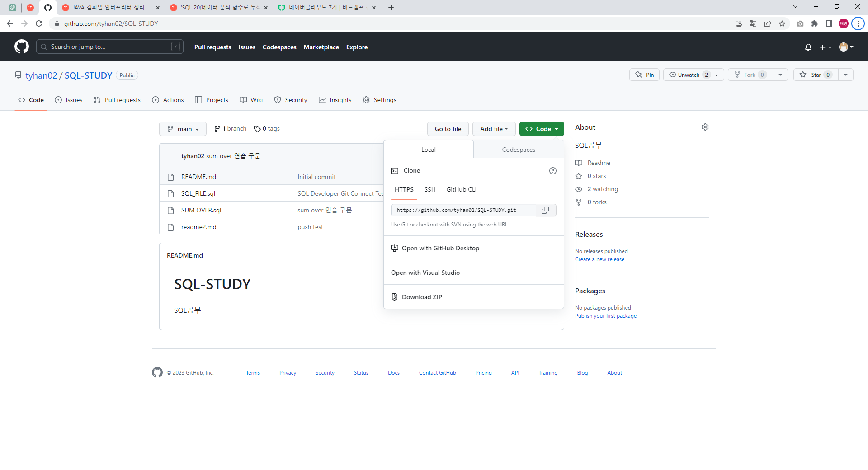
Task: Pin the repository
Action: [x=644, y=75]
